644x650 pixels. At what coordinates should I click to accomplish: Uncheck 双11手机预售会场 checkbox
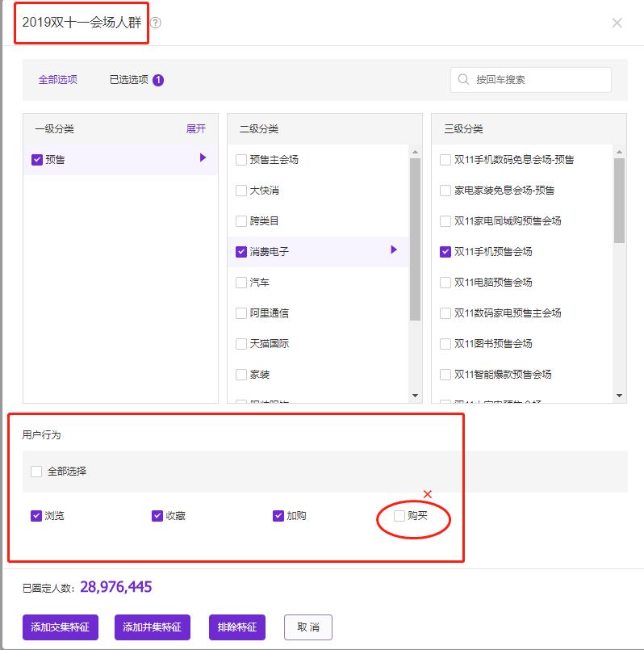(x=445, y=252)
